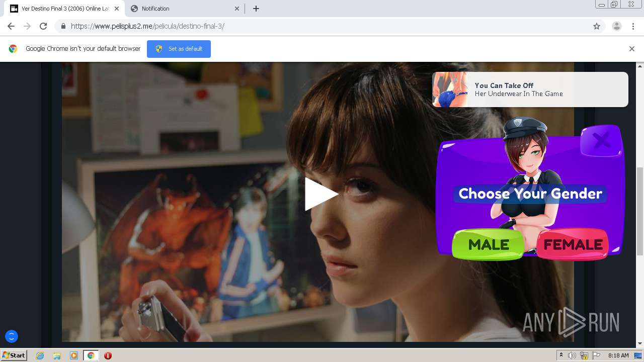Click the browser forward arrow
Image resolution: width=644 pixels, height=362 pixels.
[x=27, y=26]
